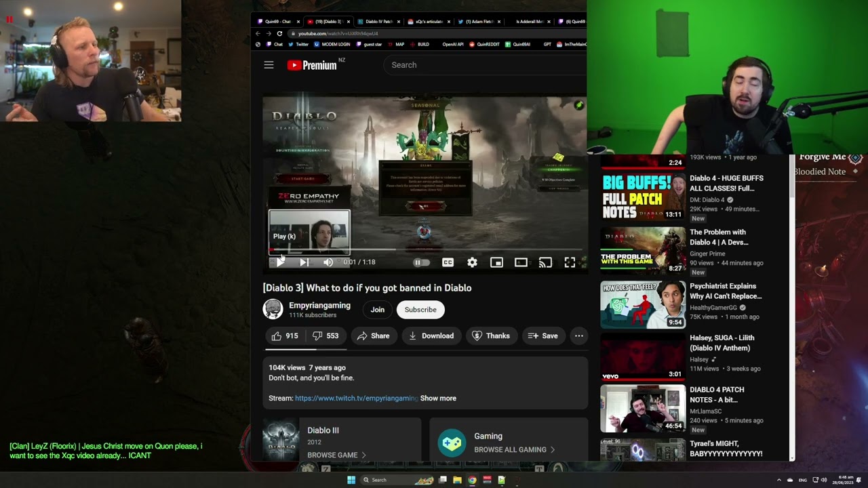Dislike the video with 553 dislikes

(325, 335)
